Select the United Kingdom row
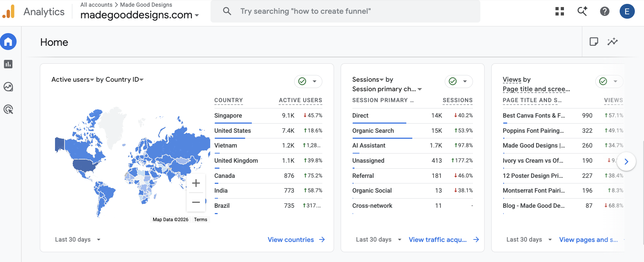The image size is (644, 262). pyautogui.click(x=268, y=161)
